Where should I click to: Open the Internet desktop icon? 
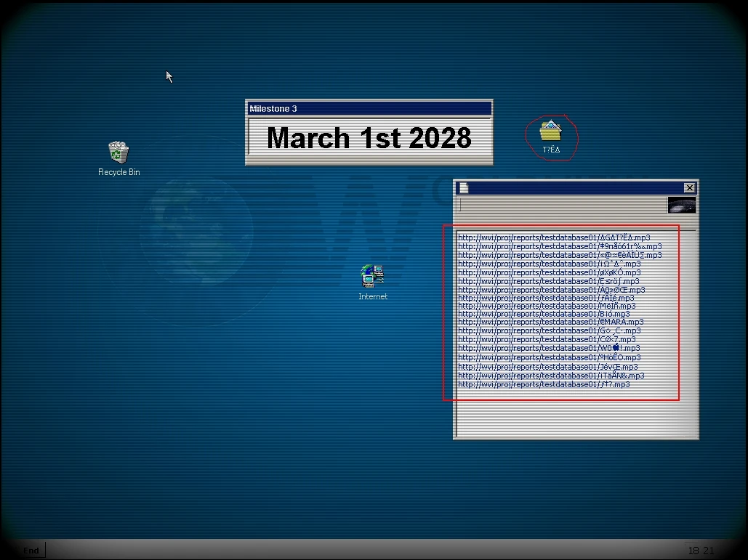373,282
